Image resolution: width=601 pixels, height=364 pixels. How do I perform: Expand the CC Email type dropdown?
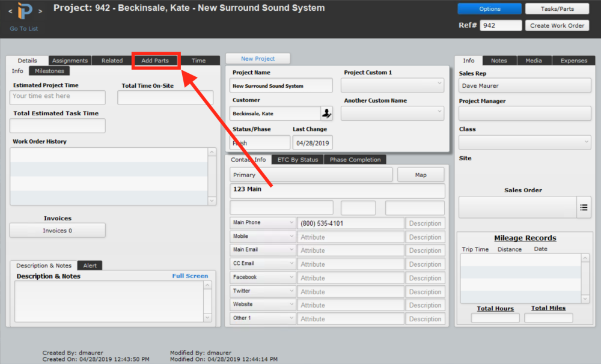[x=263, y=264]
